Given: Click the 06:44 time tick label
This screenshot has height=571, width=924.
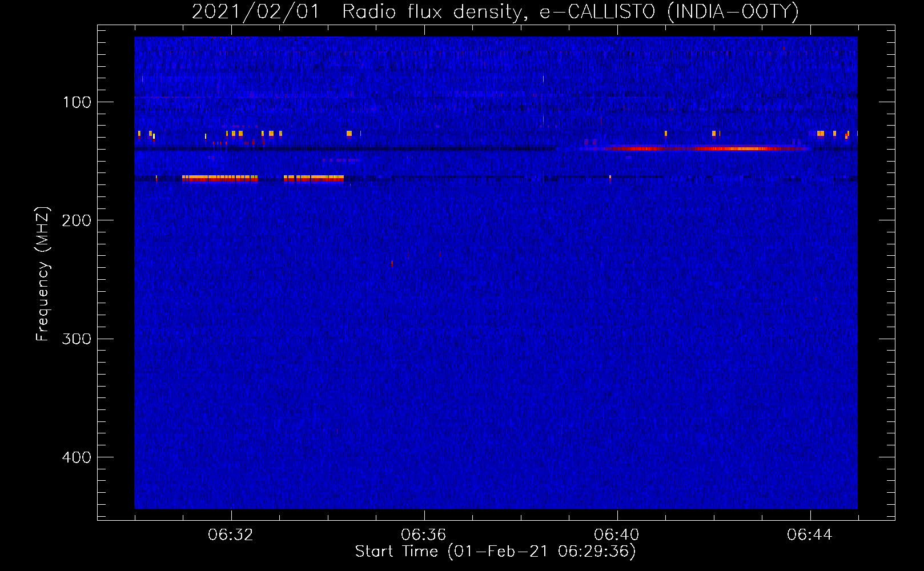Looking at the screenshot, I should tap(810, 535).
